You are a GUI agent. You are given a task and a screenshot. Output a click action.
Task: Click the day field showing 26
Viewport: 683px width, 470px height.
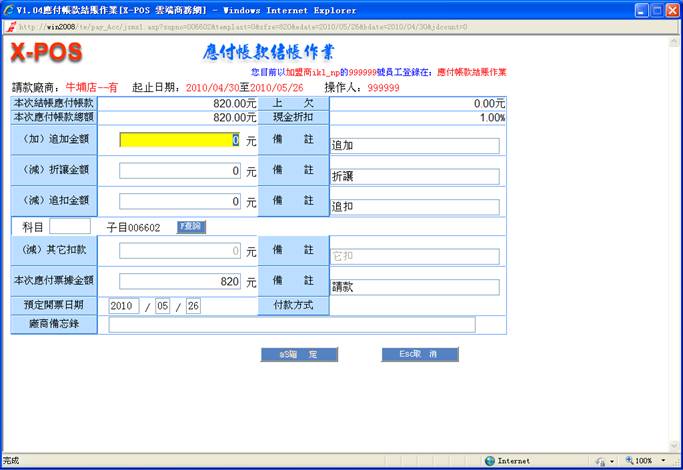coord(193,306)
